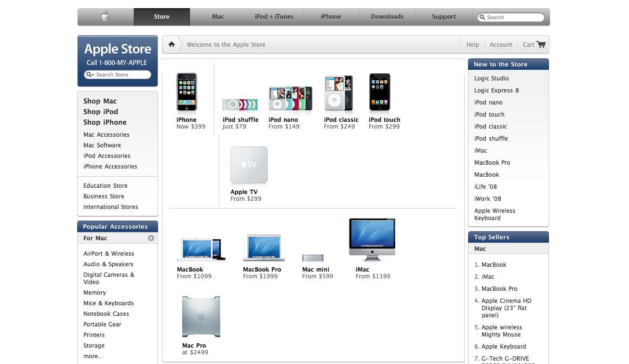Open iPhone Accessories link
The width and height of the screenshot is (629, 364).
click(110, 167)
